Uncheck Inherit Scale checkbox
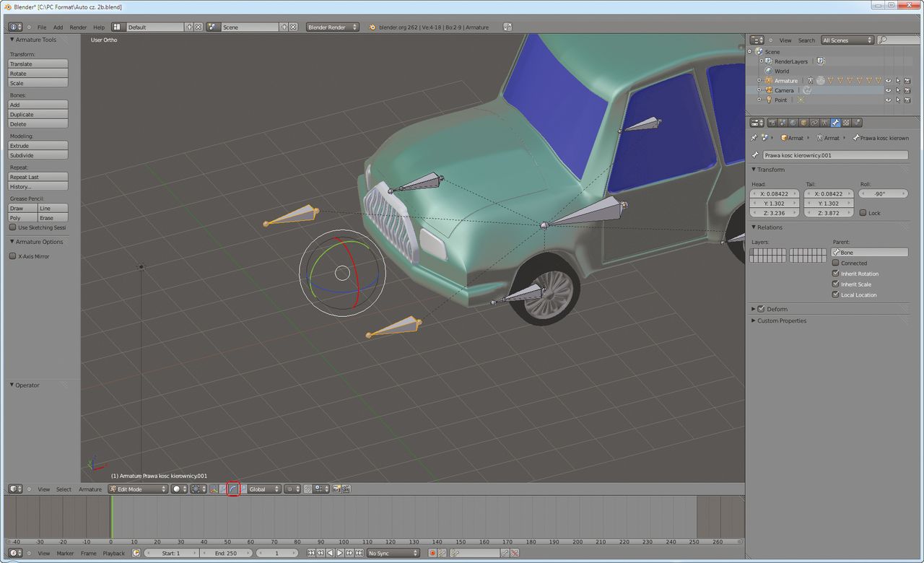 (836, 284)
